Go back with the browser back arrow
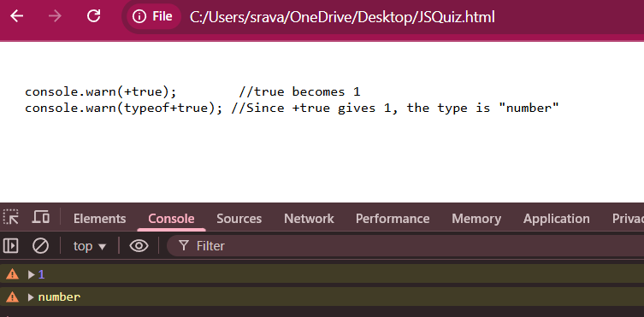644x317 pixels. [x=17, y=16]
